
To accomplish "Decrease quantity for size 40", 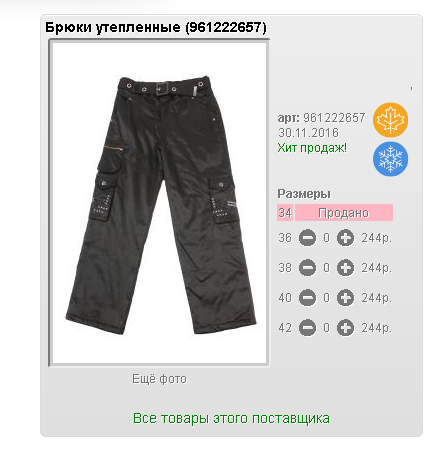I will pos(307,298).
